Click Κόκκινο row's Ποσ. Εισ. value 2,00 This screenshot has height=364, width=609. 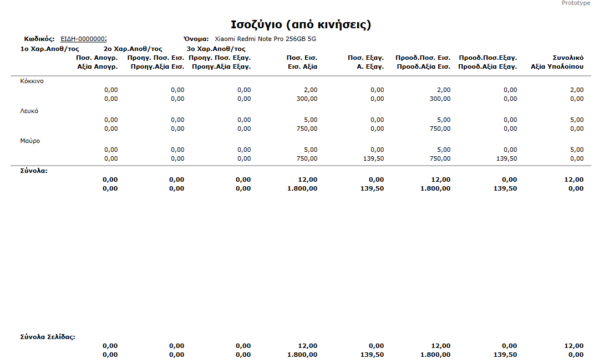(311, 90)
